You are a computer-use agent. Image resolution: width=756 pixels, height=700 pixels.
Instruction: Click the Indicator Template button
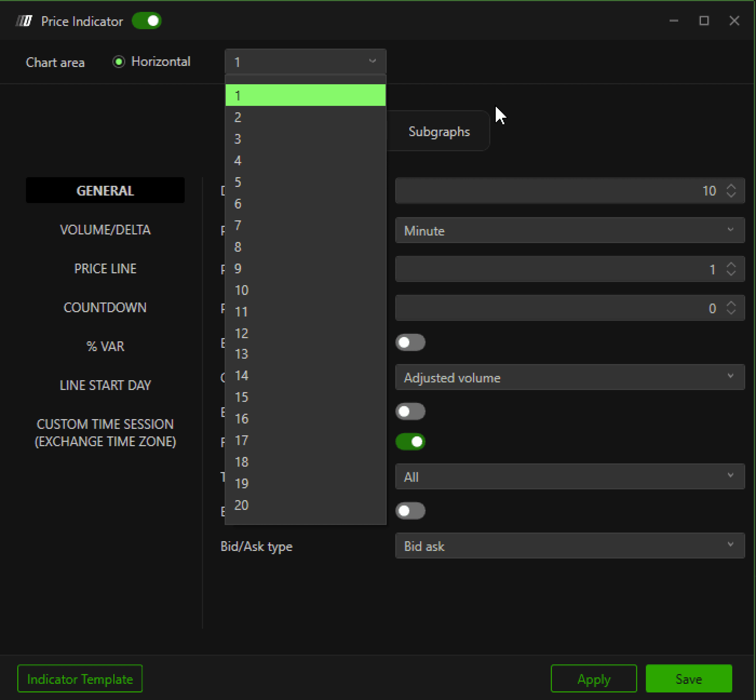[x=80, y=679]
